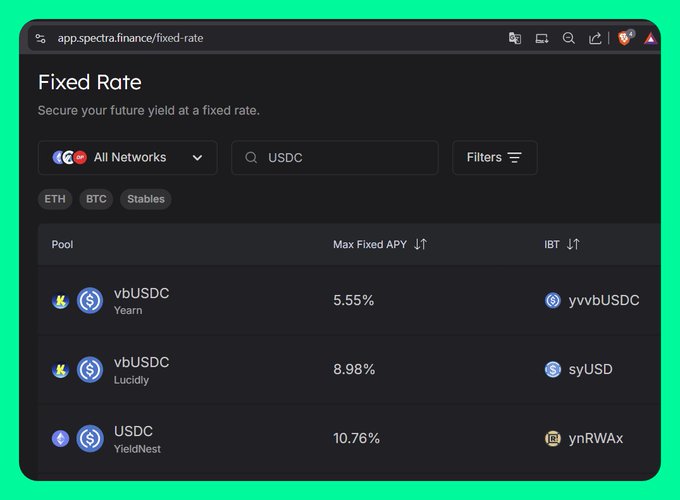Click the Max Fixed APY header label
Image resolution: width=680 pixels, height=500 pixels.
tap(370, 244)
